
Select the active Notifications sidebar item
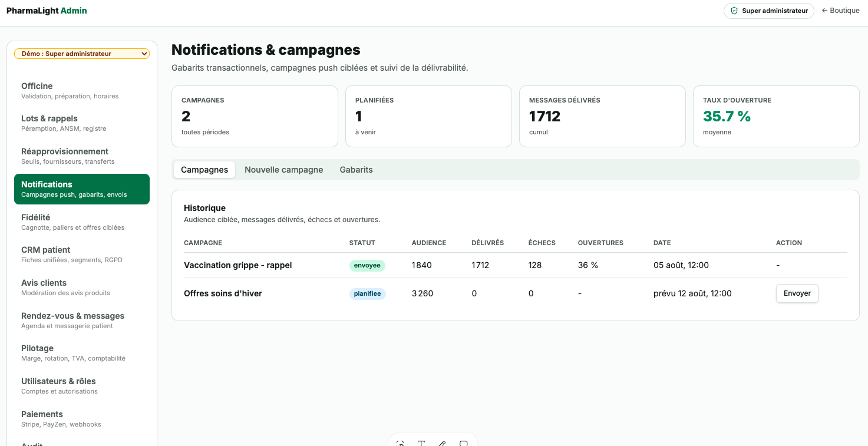pos(82,189)
